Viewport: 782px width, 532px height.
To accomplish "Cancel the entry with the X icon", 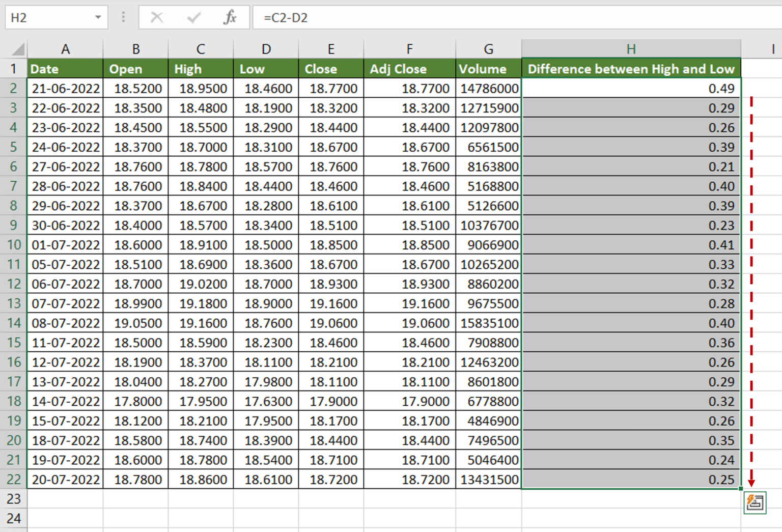I will coord(157,17).
